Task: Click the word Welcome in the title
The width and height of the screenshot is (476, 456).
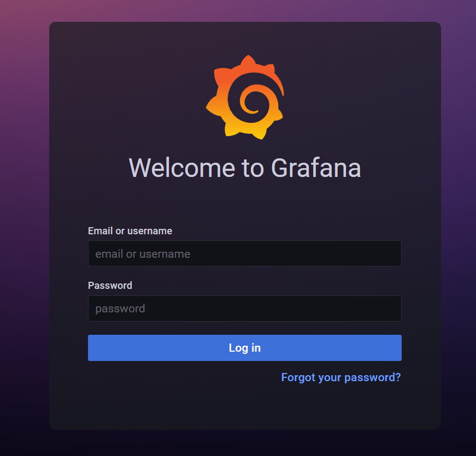Action: point(182,168)
